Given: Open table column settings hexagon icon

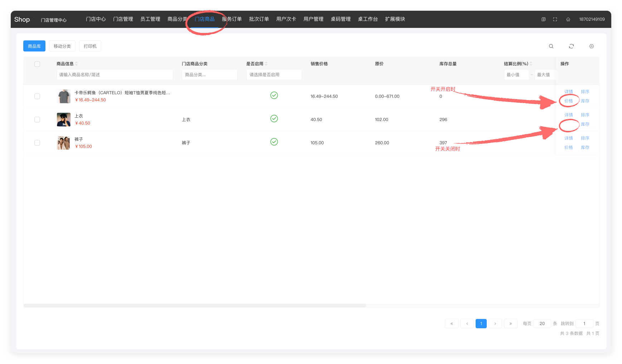Looking at the screenshot, I should [591, 46].
